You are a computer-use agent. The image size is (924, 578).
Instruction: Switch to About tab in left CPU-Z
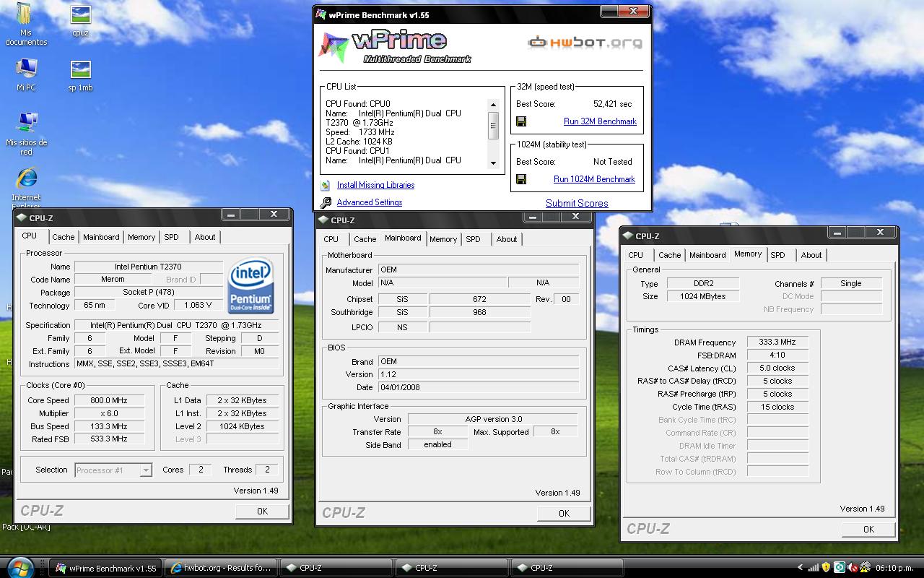tap(205, 237)
